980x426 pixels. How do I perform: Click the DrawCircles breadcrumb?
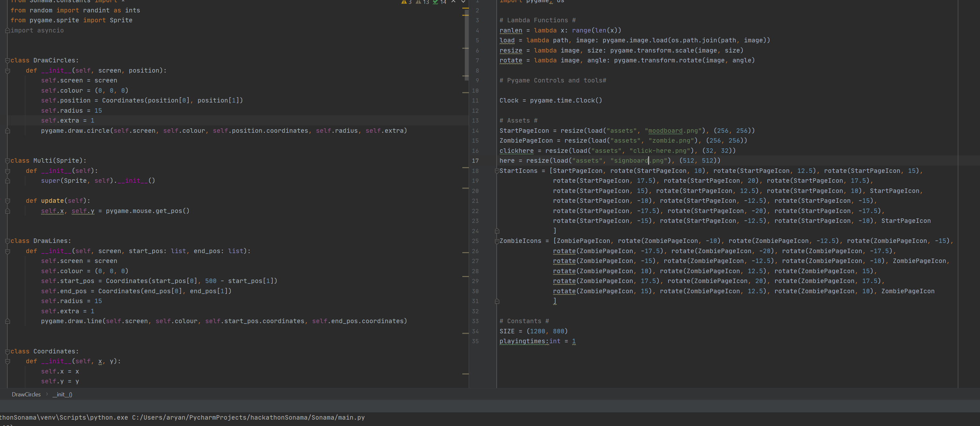click(26, 394)
